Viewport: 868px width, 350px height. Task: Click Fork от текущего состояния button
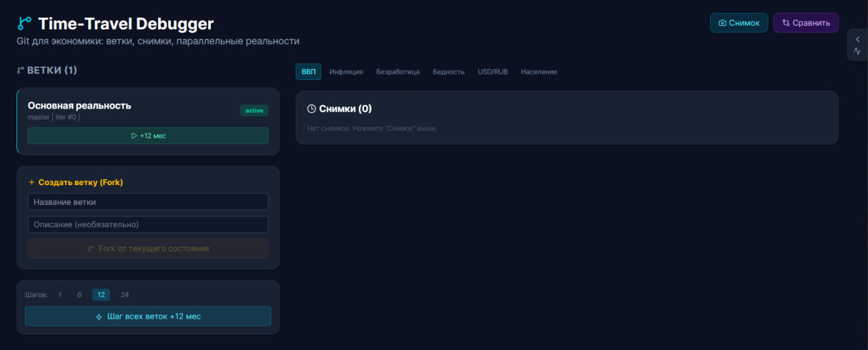click(x=148, y=249)
